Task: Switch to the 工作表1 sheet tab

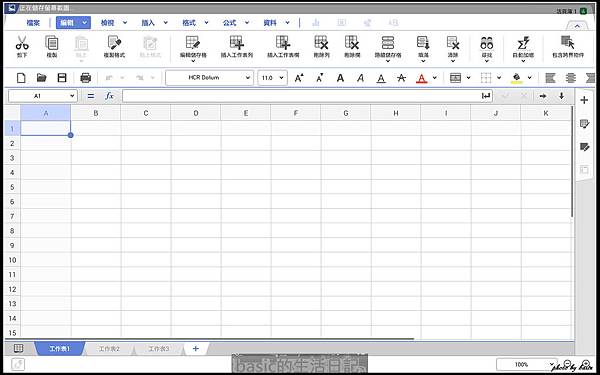Action: [x=60, y=349]
